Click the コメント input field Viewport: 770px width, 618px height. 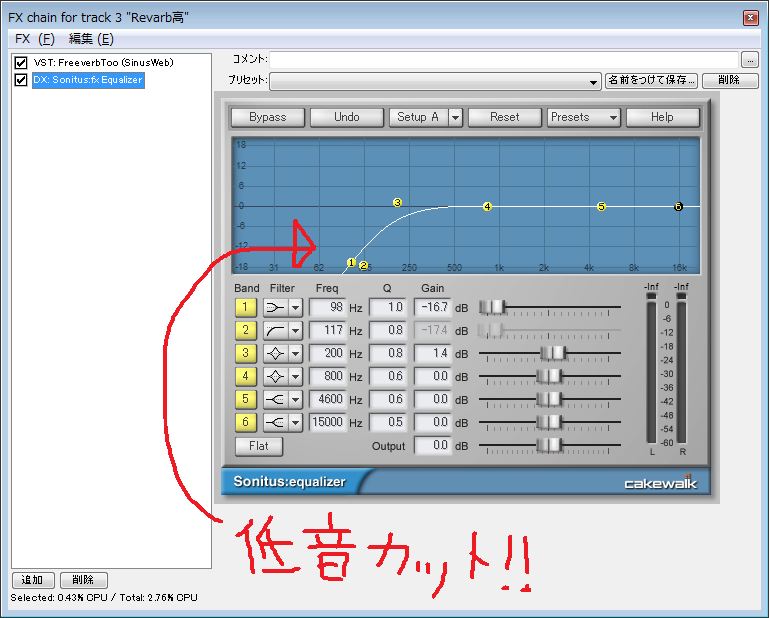(504, 60)
